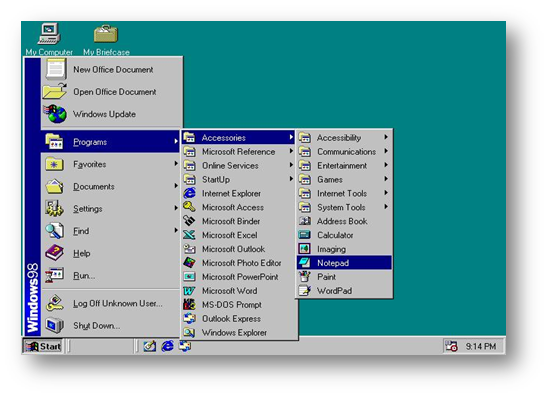Click the Microsoft Access key icon
Screen dimensions: 548x397
pyautogui.click(x=189, y=207)
